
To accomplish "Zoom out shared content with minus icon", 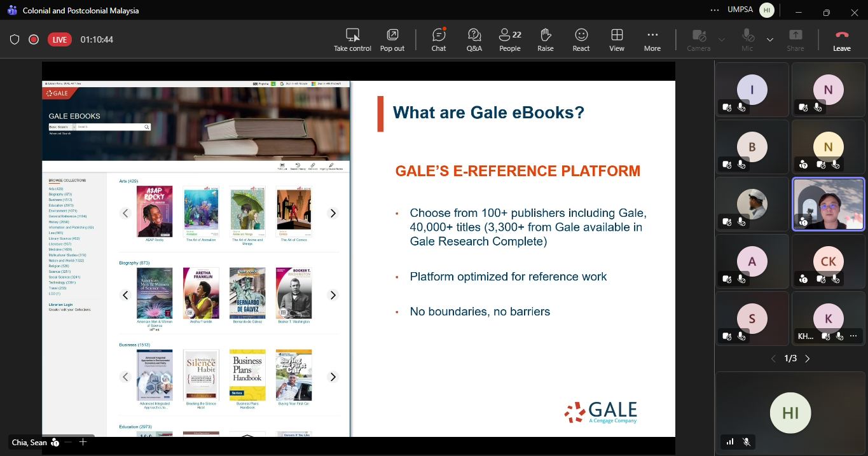I will click(68, 442).
